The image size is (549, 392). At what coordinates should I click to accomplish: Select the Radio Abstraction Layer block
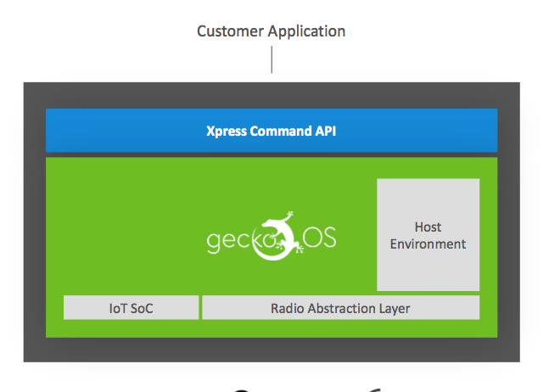click(340, 308)
